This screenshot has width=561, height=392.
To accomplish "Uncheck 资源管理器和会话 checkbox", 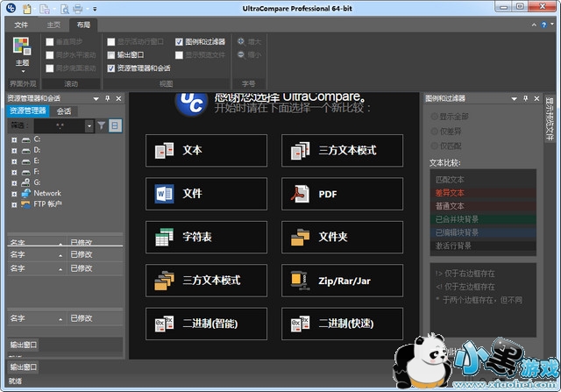I will click(x=110, y=68).
